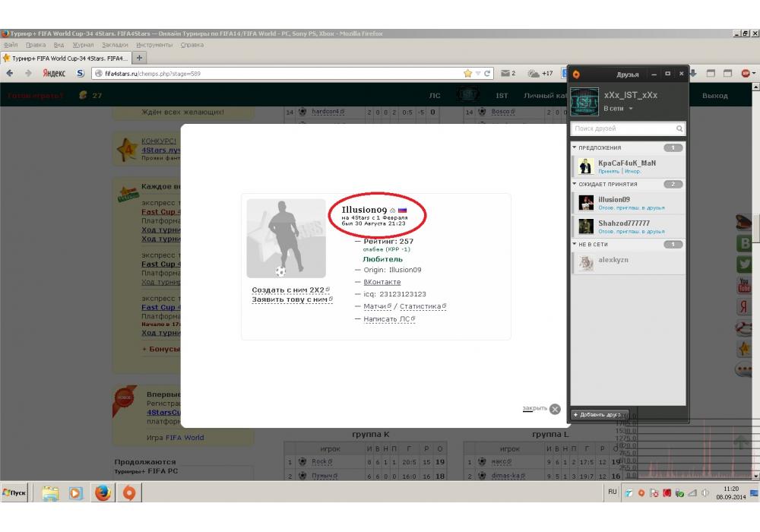Image resolution: width=760 pixels, height=532 pixels.
Task: Open the В сети status dropdown
Action: tap(618, 109)
